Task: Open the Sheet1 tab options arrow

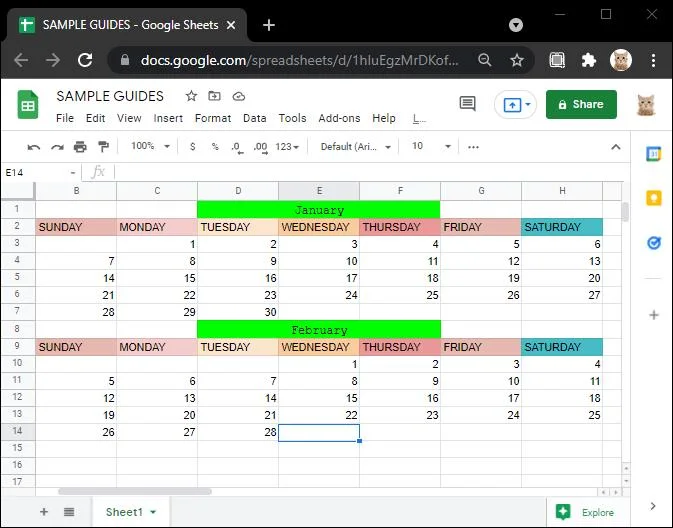Action: (x=153, y=512)
